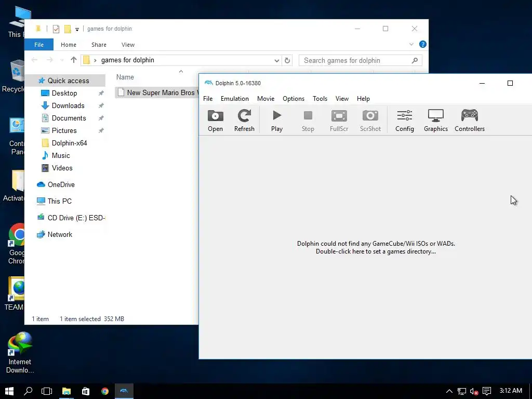Select CD Drive (E:) in navigation pane
The width and height of the screenshot is (532, 399).
click(76, 218)
